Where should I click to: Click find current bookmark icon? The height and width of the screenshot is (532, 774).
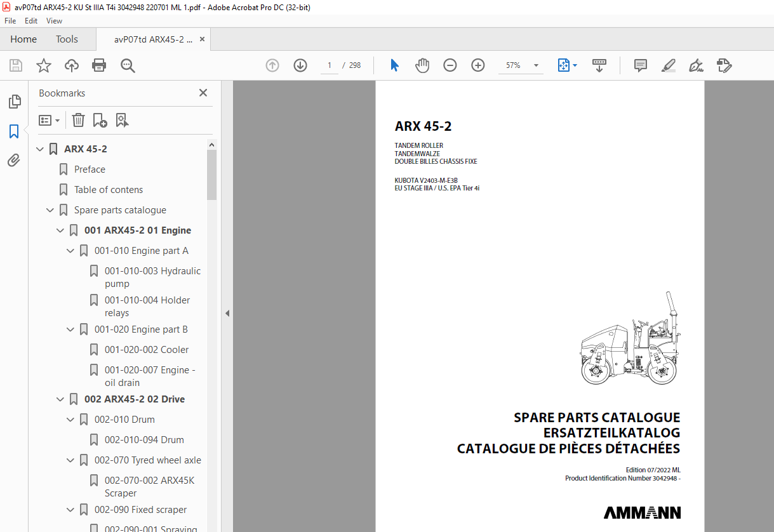(x=122, y=120)
